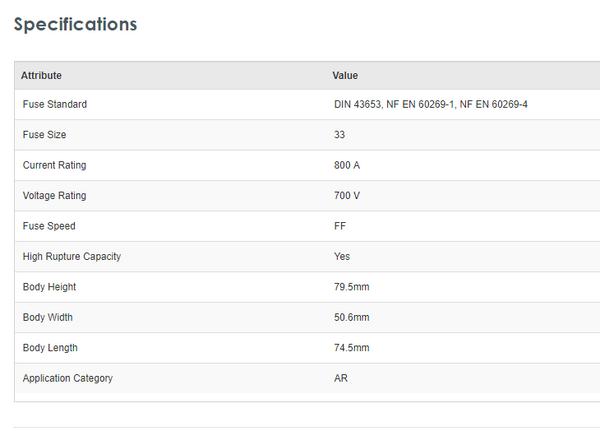Select the Fuse Speed attribute label
Image resolution: width=600 pixels, height=431 pixels.
(49, 226)
